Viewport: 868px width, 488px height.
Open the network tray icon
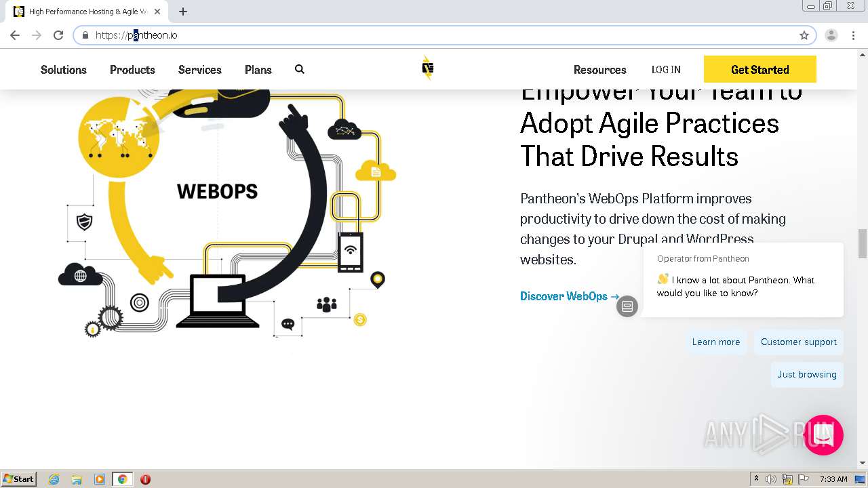click(x=787, y=479)
